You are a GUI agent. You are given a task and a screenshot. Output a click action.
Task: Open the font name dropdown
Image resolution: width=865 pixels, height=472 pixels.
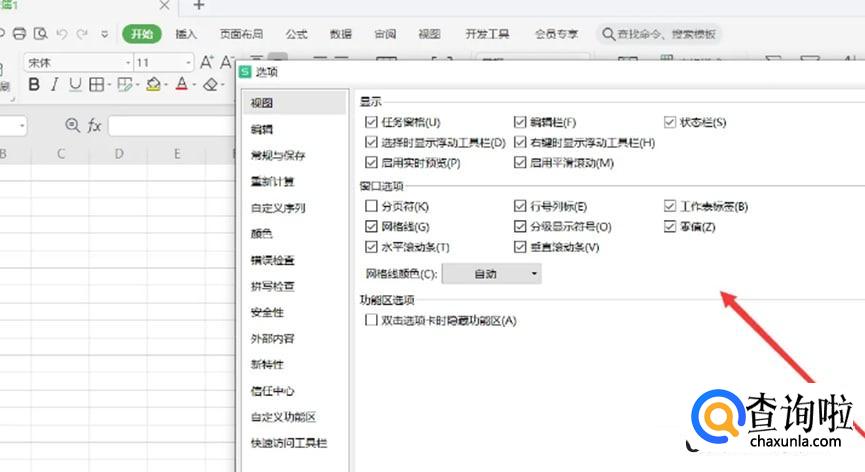pyautogui.click(x=128, y=63)
